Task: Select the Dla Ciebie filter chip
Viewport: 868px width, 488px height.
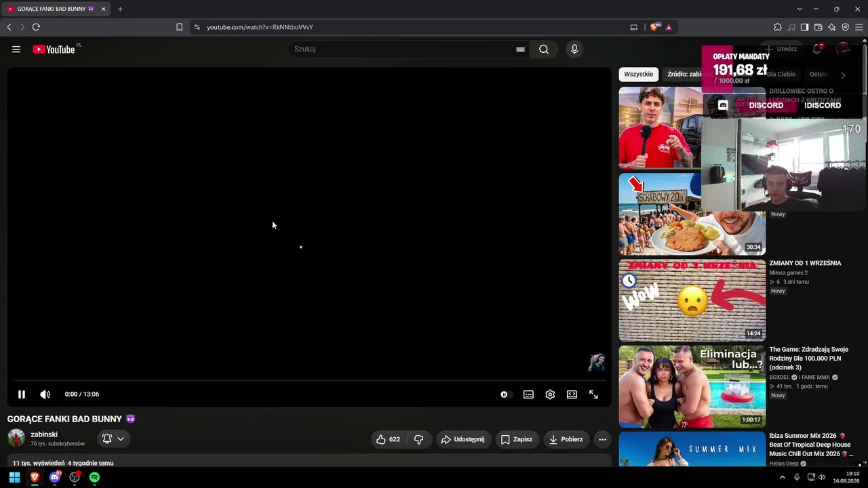Action: [780, 75]
